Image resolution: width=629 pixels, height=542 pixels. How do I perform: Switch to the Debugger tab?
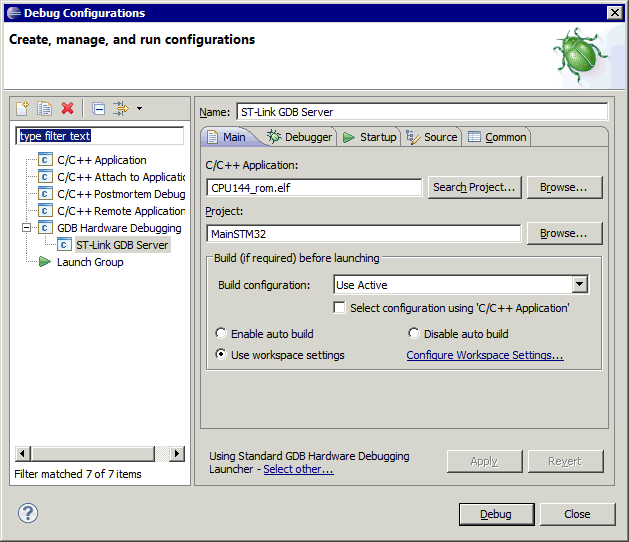point(299,137)
